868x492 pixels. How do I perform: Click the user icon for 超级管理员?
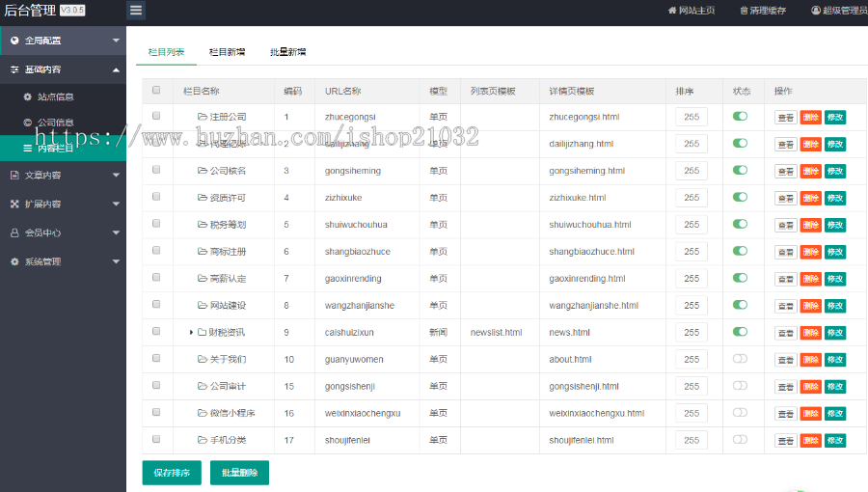click(x=815, y=11)
